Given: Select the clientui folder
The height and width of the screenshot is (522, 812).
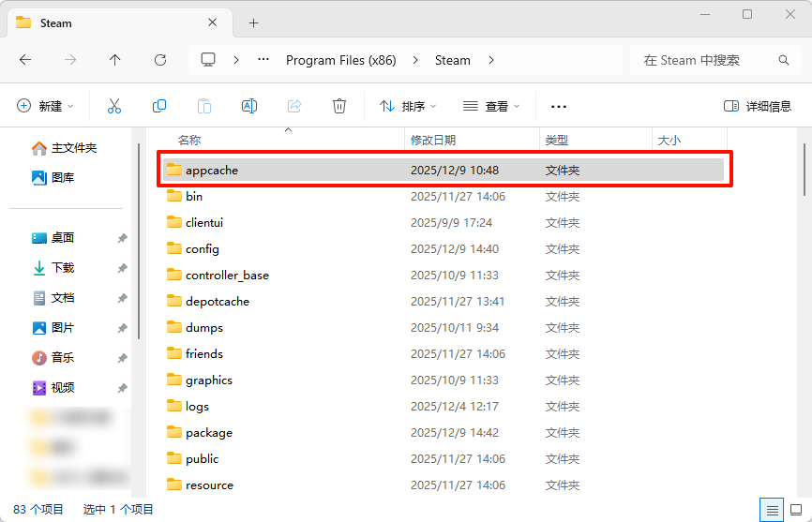Looking at the screenshot, I should coord(444,223).
